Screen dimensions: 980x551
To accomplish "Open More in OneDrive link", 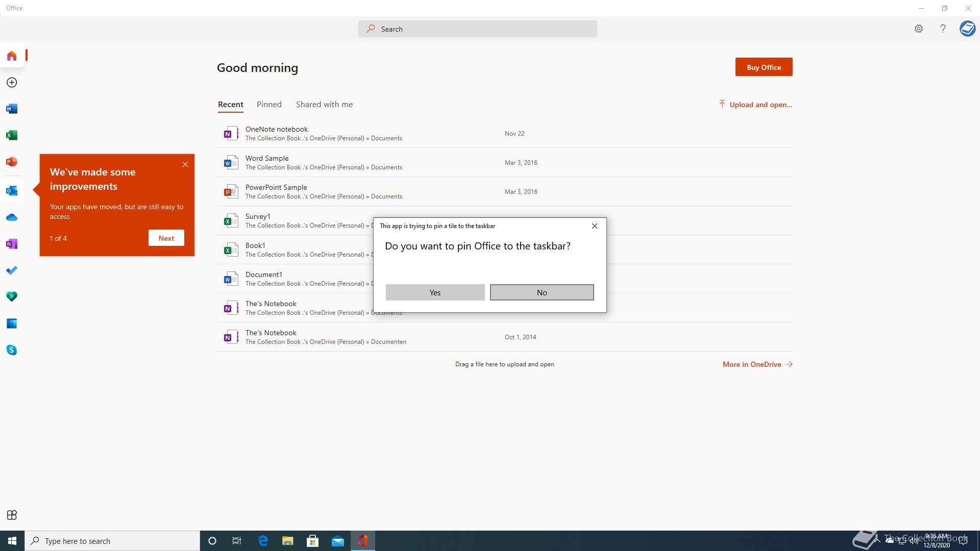I will coord(757,364).
